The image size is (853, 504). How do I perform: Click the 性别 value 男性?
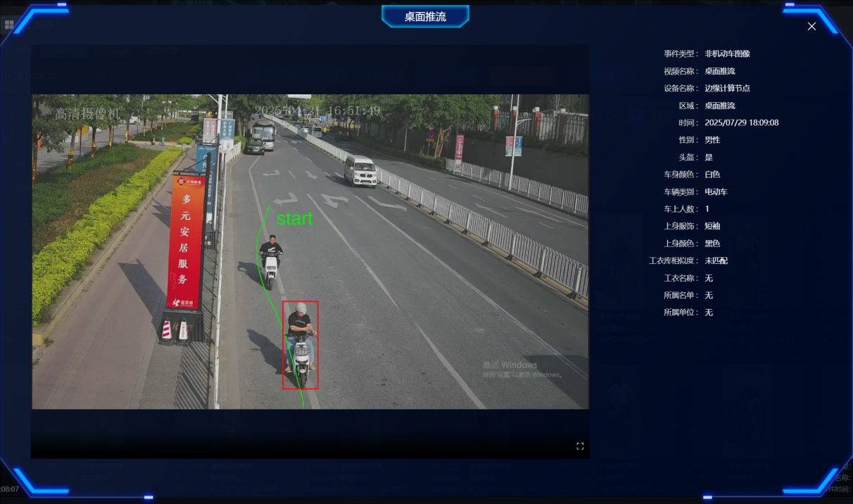pos(712,140)
